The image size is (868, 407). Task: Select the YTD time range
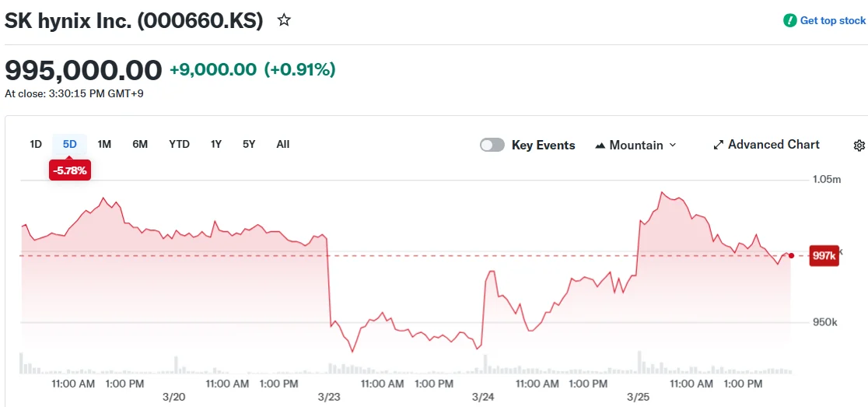pos(180,145)
